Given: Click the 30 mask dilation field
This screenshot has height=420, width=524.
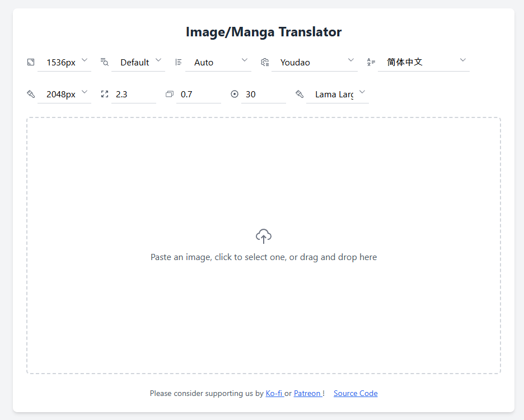Looking at the screenshot, I should [263, 95].
